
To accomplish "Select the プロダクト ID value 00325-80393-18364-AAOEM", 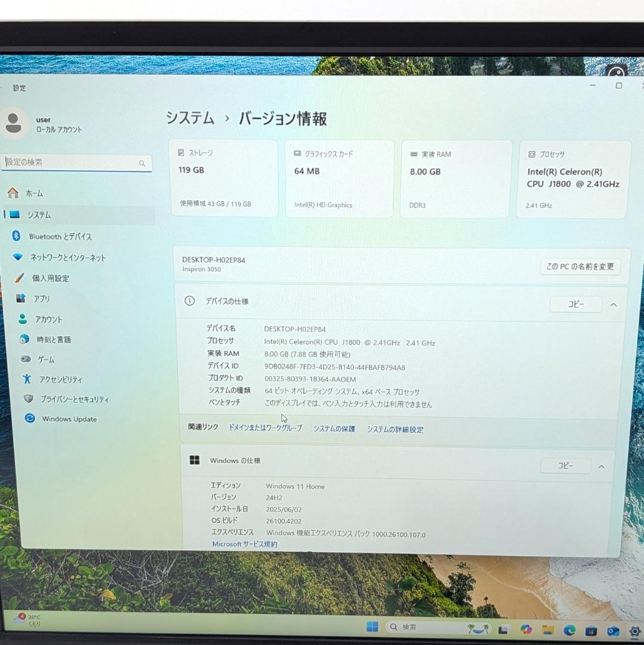I will point(310,379).
